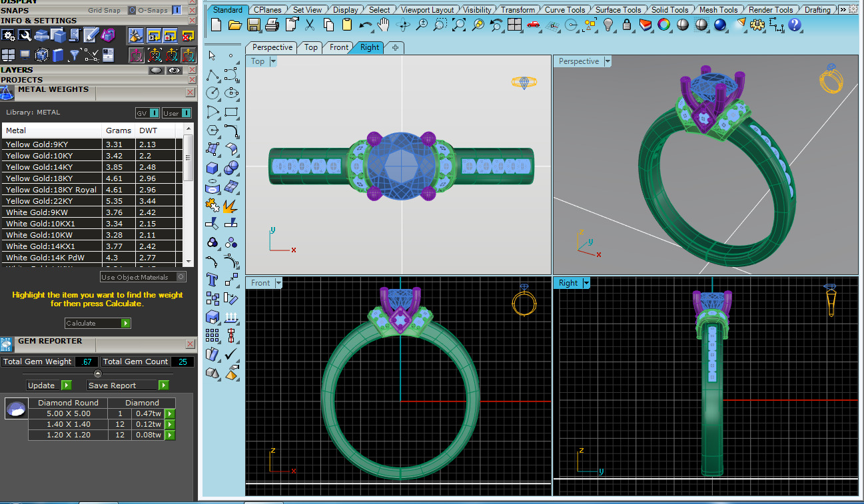Toggle the Layers oval button
Image resolution: width=864 pixels, height=504 pixels.
point(157,70)
